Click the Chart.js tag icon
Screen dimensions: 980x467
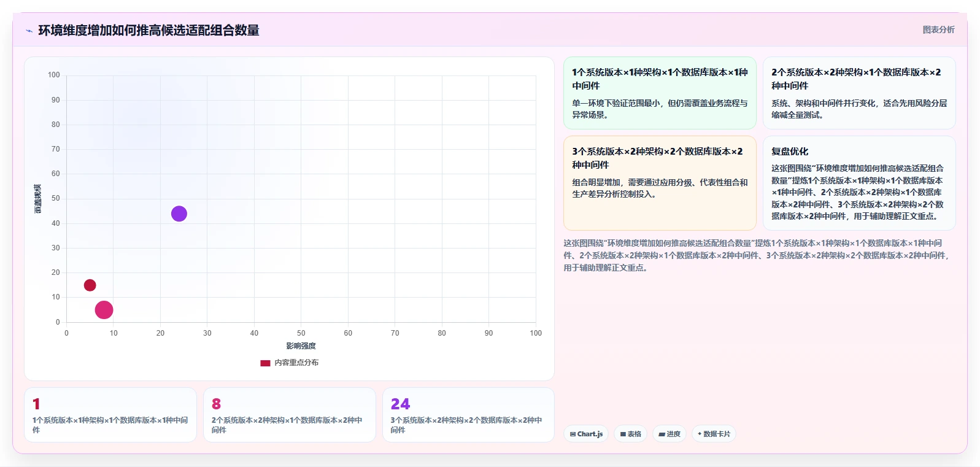(x=573, y=434)
